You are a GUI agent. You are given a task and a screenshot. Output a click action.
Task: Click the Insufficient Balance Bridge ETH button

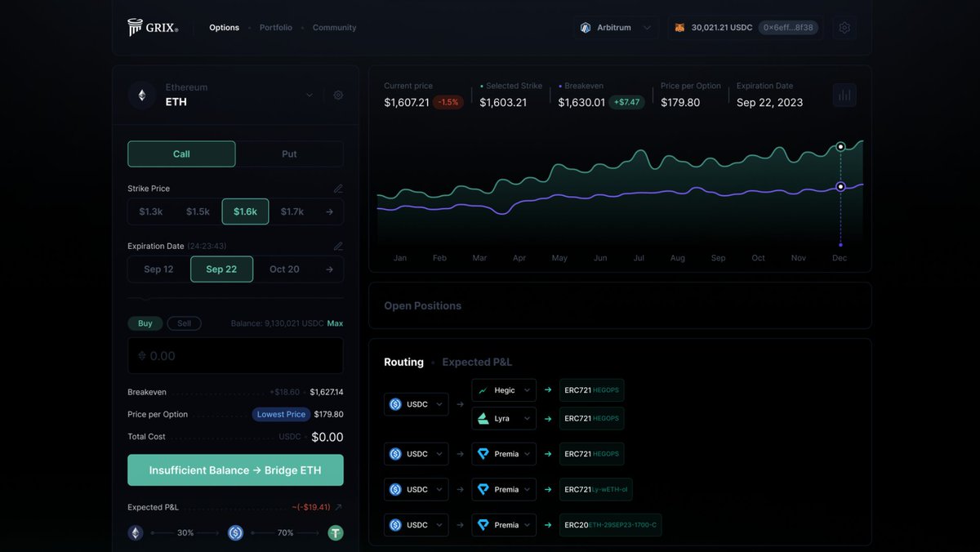(x=235, y=470)
